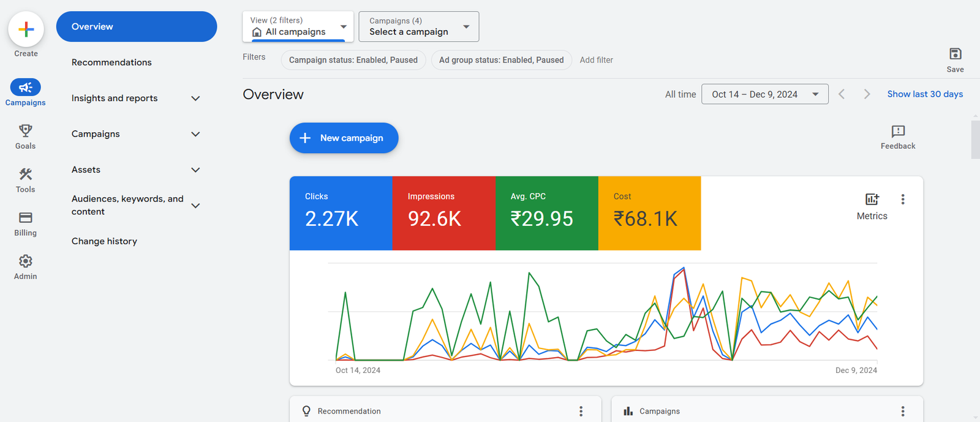Open the Goals trophy icon

click(25, 130)
